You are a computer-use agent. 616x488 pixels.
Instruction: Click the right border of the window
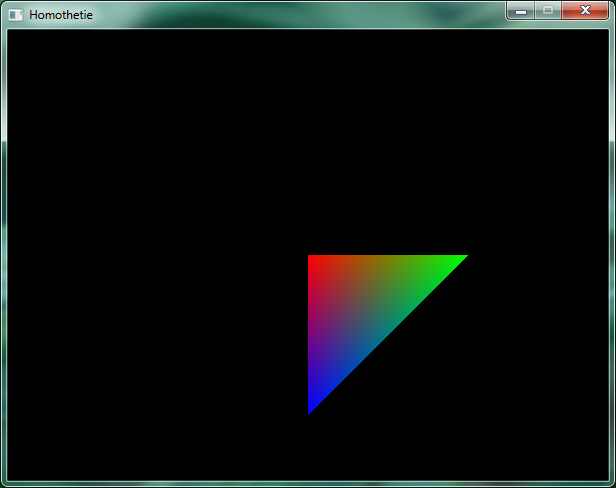coord(612,250)
